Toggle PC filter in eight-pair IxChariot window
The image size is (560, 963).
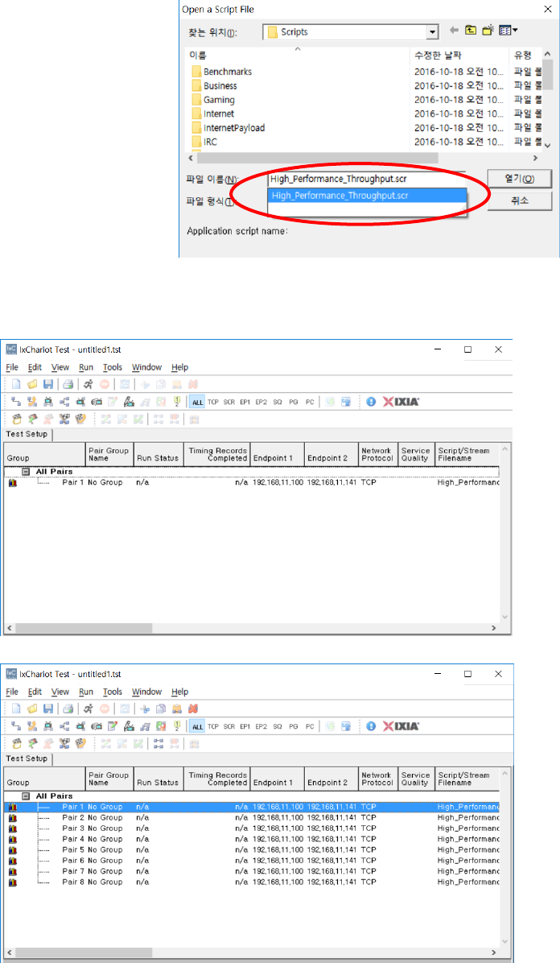click(310, 726)
